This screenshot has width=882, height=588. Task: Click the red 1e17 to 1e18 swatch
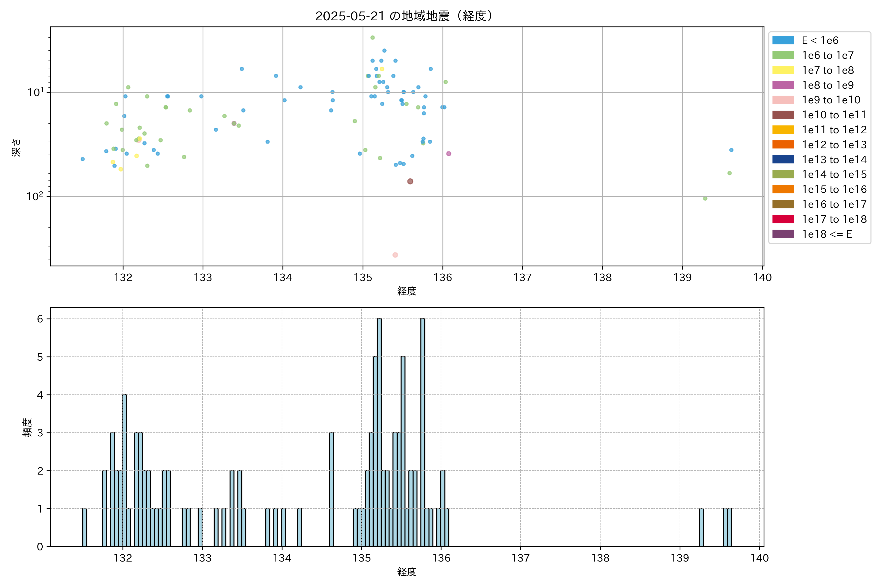point(783,219)
